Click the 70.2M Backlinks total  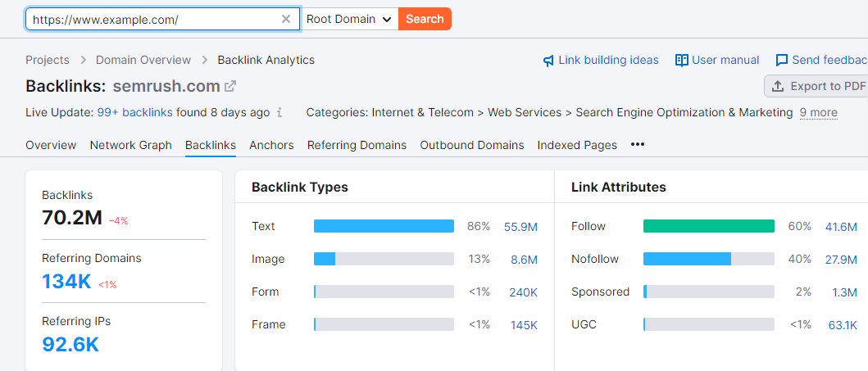[72, 219]
